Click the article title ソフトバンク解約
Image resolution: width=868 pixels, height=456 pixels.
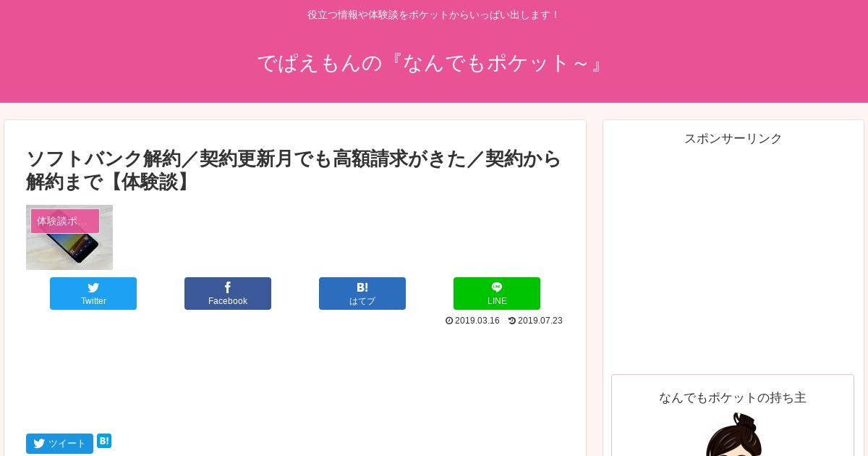click(x=294, y=169)
